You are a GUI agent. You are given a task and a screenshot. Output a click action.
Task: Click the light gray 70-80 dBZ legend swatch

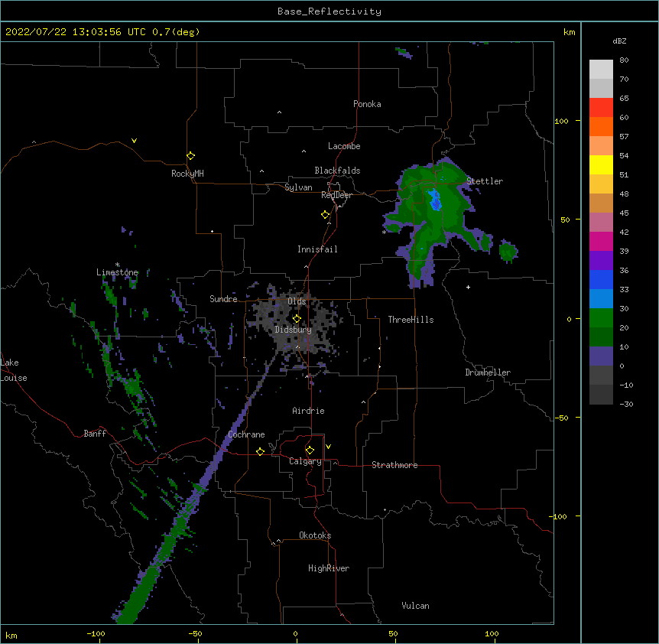601,70
